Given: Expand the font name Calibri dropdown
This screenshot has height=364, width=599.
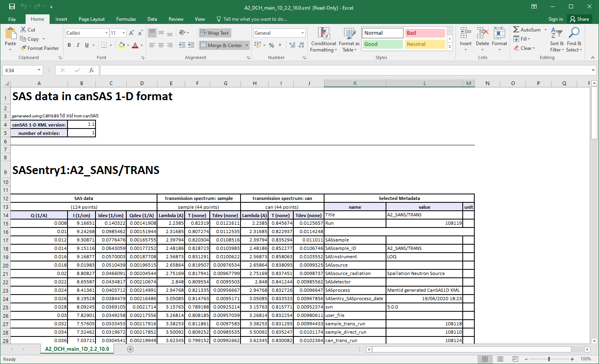Looking at the screenshot, I should [106, 33].
